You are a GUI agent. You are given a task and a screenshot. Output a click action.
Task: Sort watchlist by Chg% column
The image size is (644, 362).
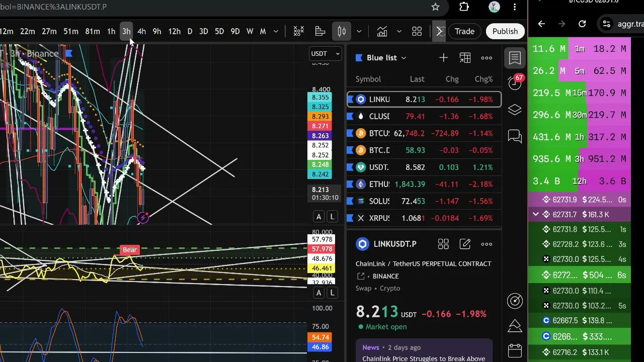pyautogui.click(x=484, y=79)
